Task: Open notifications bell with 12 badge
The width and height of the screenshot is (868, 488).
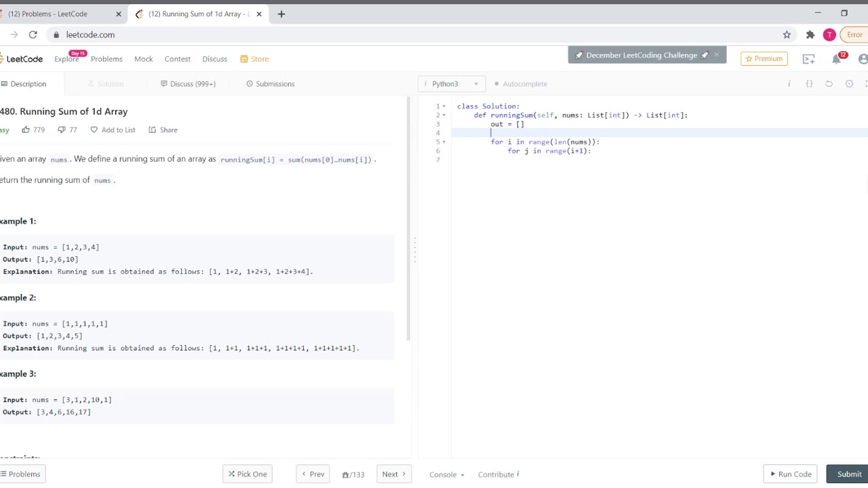Action: point(837,60)
